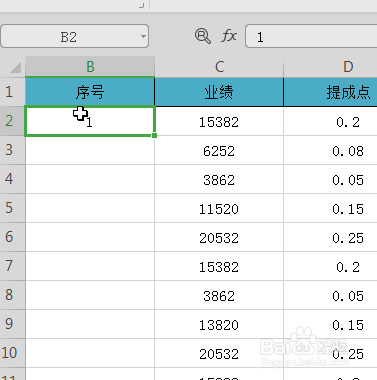This screenshot has height=380, width=377.
Task: Select cell D5 with value 0.15
Action: pyautogui.click(x=330, y=208)
